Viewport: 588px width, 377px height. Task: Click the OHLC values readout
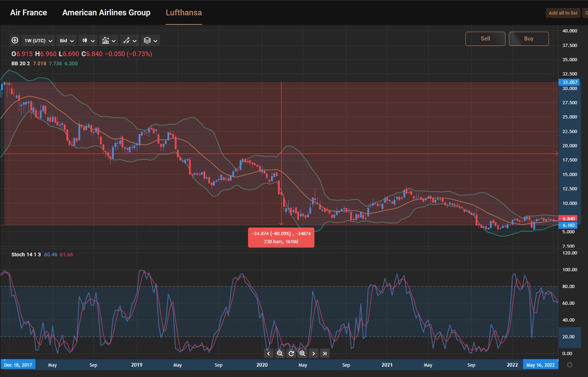point(82,54)
